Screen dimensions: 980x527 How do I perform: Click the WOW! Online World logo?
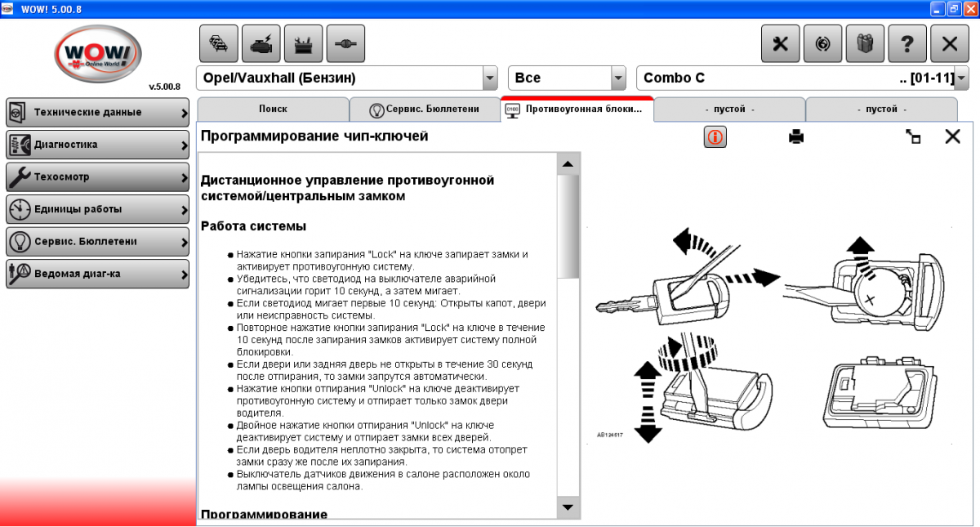point(98,55)
